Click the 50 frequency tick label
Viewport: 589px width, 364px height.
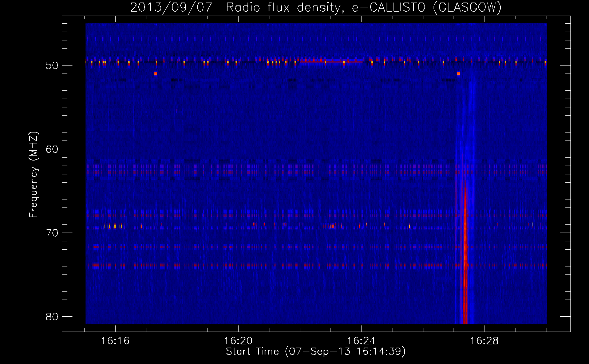[52, 66]
